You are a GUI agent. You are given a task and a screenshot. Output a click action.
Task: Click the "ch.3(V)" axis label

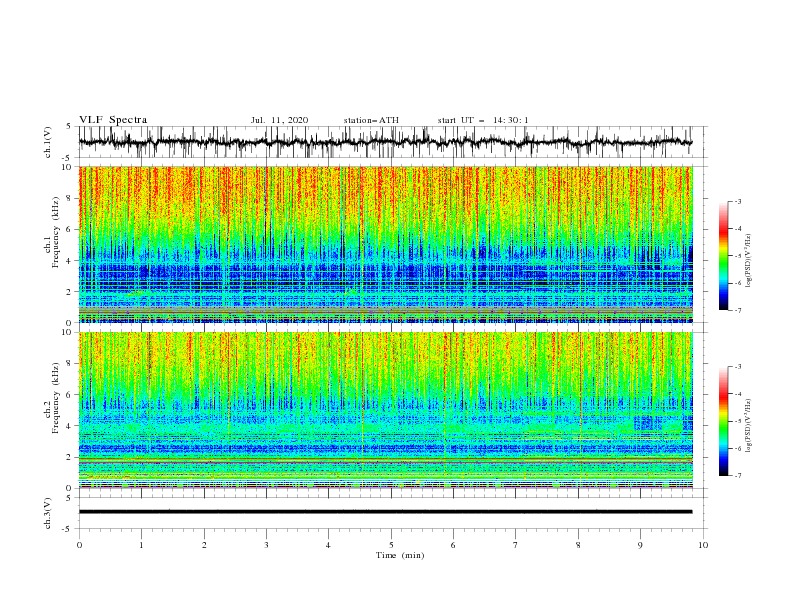48,513
